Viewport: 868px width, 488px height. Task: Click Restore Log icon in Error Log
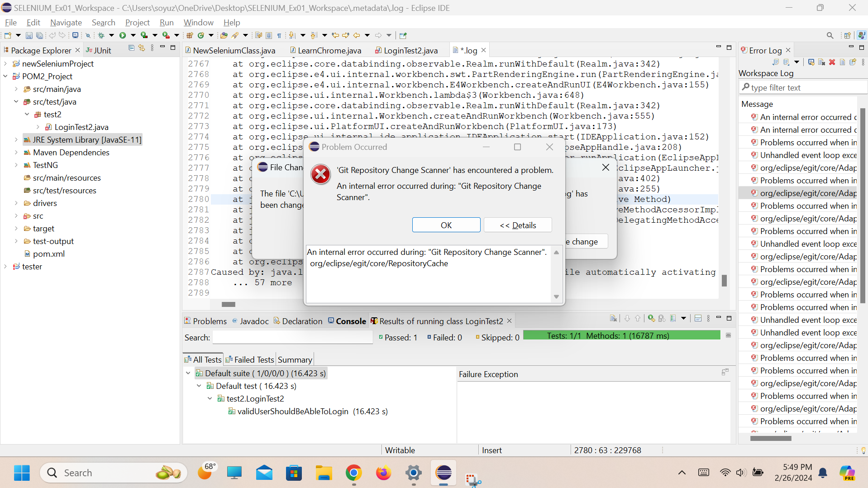[853, 62]
